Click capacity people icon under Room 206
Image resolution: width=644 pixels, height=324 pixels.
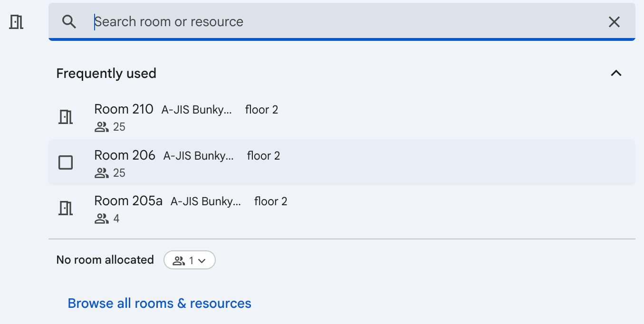(x=102, y=173)
